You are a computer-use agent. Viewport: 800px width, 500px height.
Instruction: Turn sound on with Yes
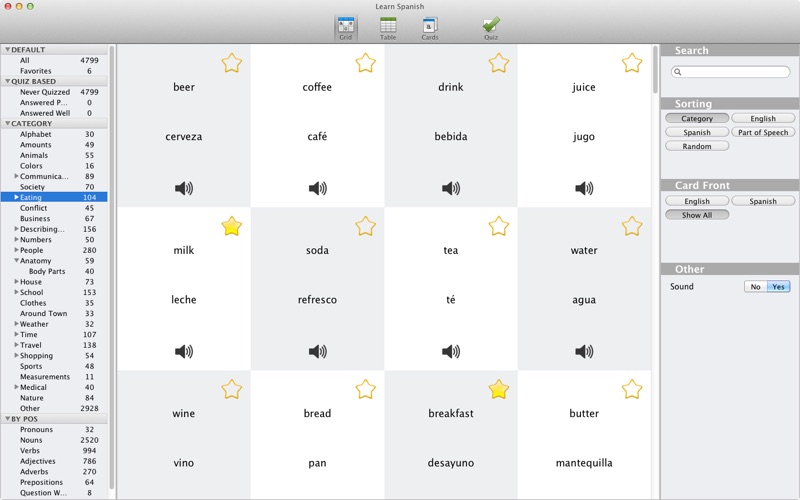point(779,287)
